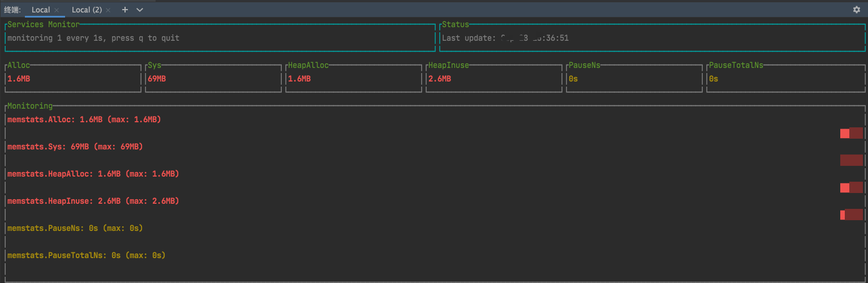Click the HeapInuse 2.6MB summary box
The width and height of the screenshot is (868, 283).
click(494, 79)
